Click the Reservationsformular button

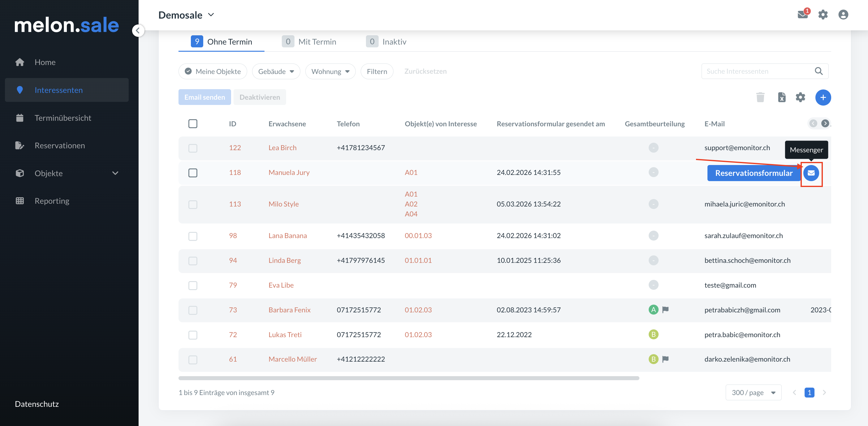click(754, 173)
